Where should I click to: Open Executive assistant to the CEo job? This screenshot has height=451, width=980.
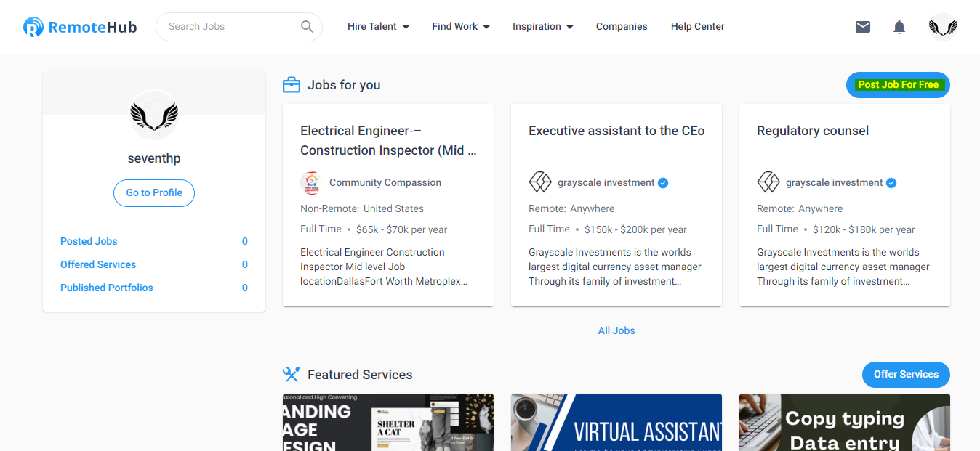(616, 131)
